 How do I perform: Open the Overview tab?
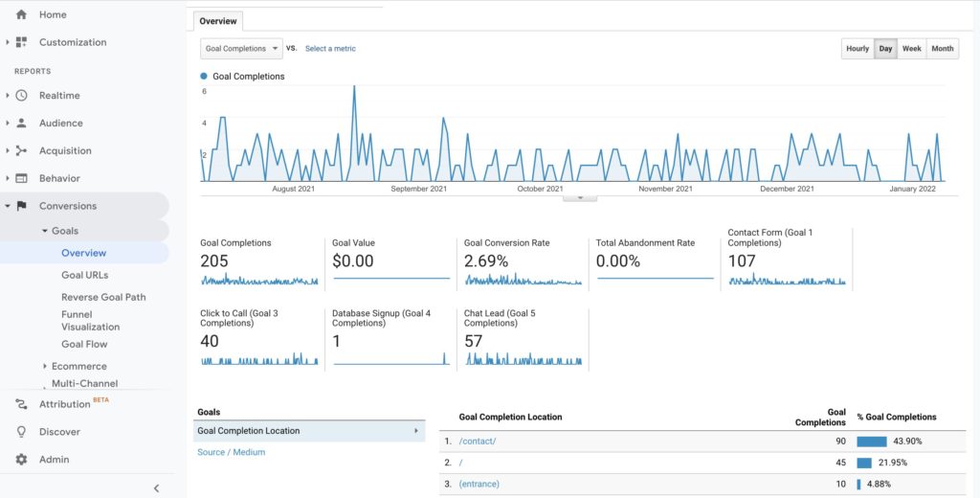click(x=218, y=21)
